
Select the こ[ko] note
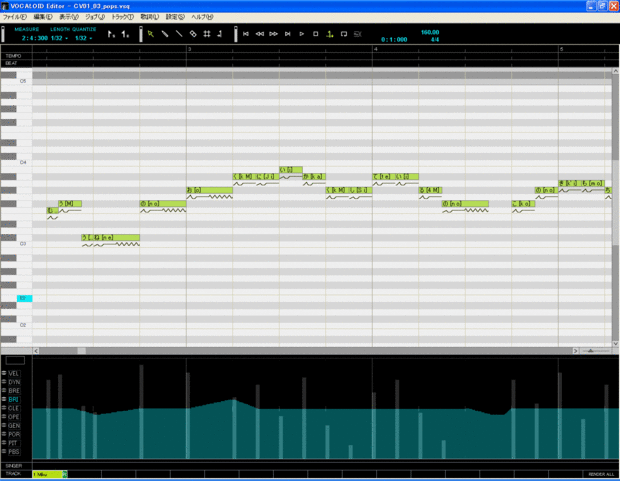pos(523,204)
